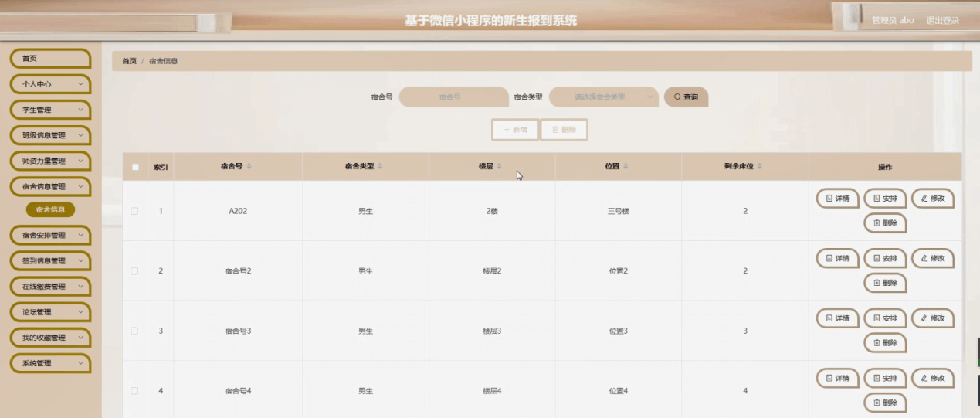Image resolution: width=980 pixels, height=418 pixels.
Task: Click the 新增 plus icon button
Action: pos(515,130)
